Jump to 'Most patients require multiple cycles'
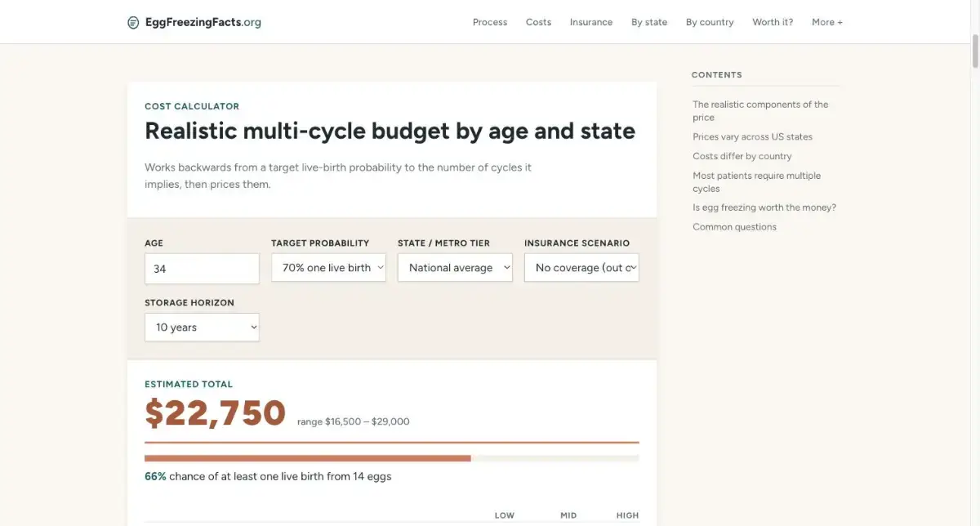980x526 pixels. point(756,182)
